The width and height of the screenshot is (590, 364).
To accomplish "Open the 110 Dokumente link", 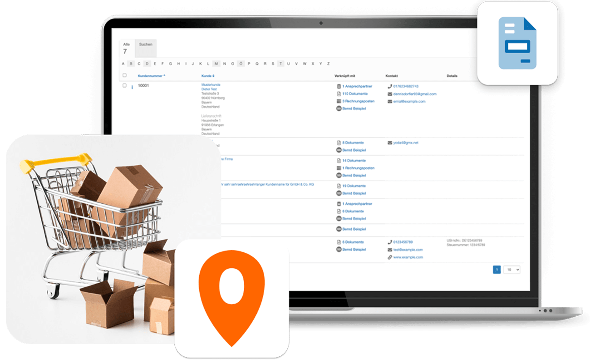I will tap(355, 93).
